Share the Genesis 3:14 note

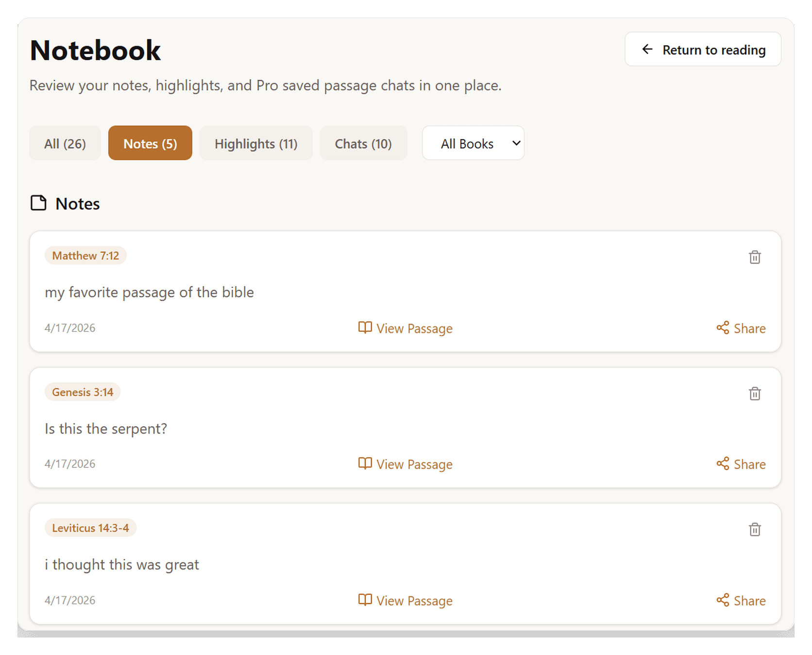(x=741, y=465)
